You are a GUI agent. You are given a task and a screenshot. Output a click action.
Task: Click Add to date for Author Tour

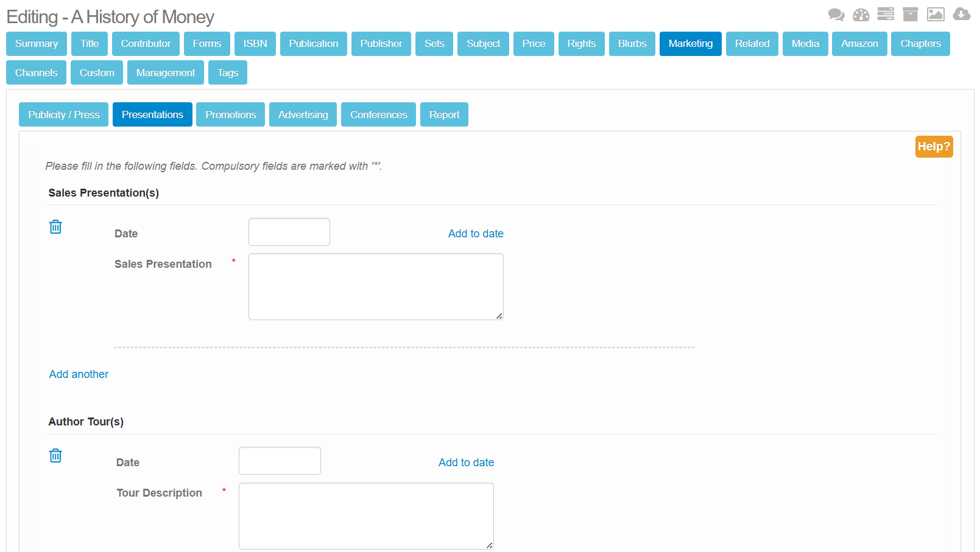pyautogui.click(x=466, y=463)
